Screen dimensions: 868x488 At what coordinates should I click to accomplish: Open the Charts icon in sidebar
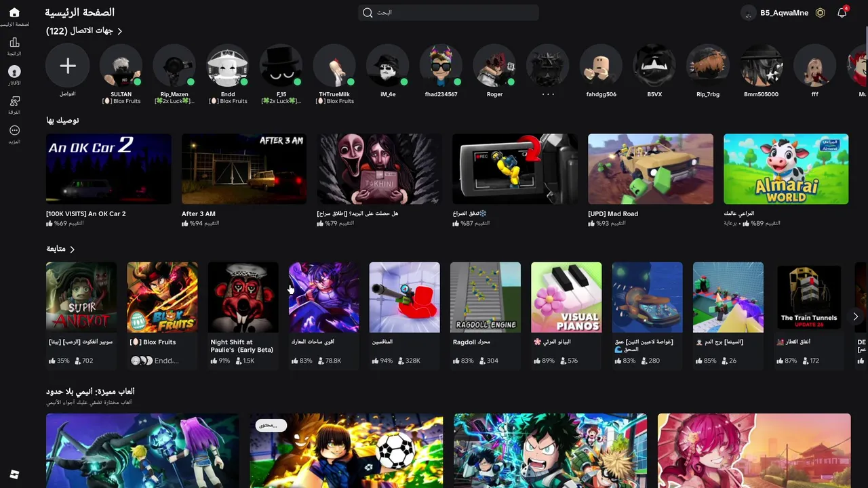click(x=14, y=42)
